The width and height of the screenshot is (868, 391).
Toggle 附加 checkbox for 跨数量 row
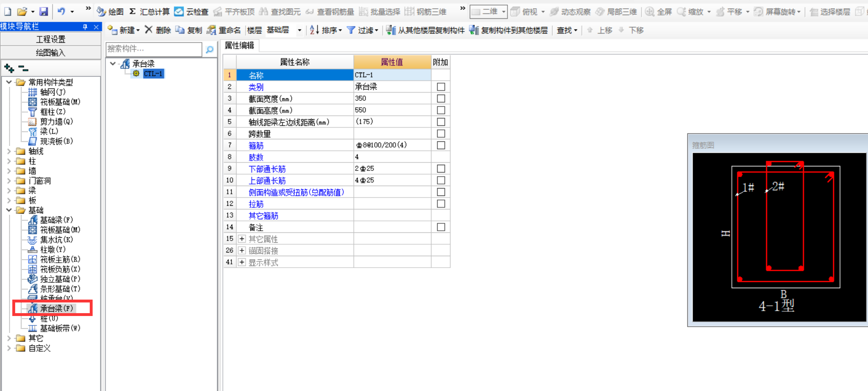[441, 134]
